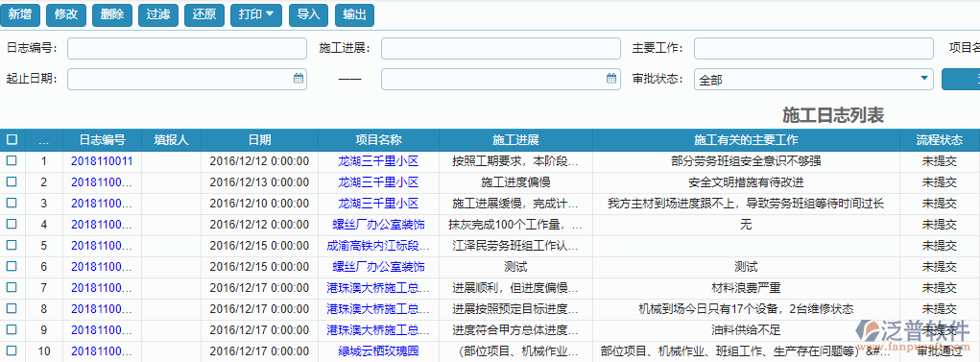This screenshot has height=362, width=980.
Task: Click the 江泽民劳务班组工作认 progress cell
Action: pos(515,246)
